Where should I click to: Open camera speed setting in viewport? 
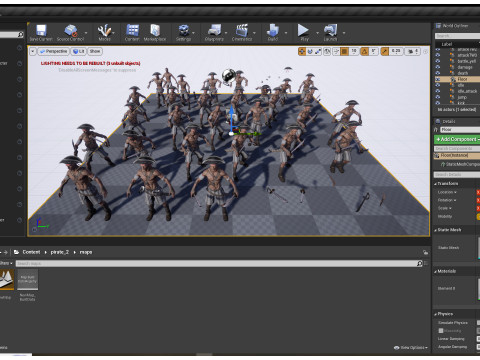point(413,51)
